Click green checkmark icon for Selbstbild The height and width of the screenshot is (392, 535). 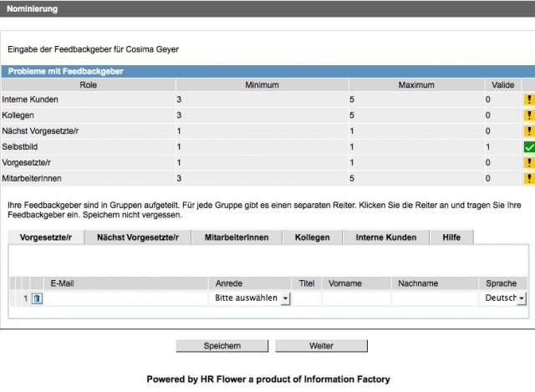528,147
